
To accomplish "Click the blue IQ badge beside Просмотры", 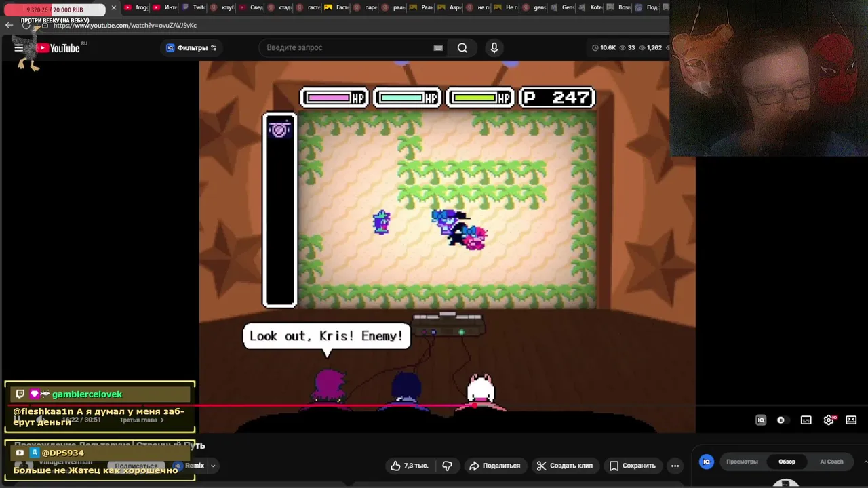I will 706,462.
